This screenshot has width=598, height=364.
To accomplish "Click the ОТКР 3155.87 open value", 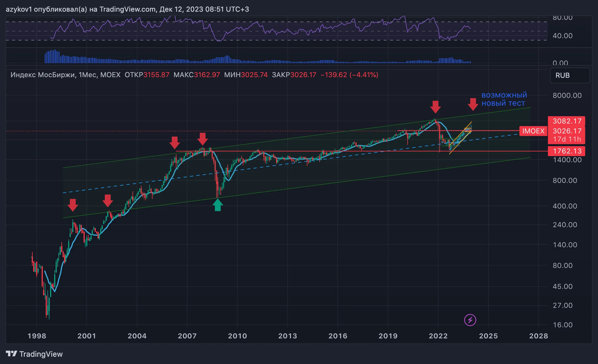I will pyautogui.click(x=147, y=75).
